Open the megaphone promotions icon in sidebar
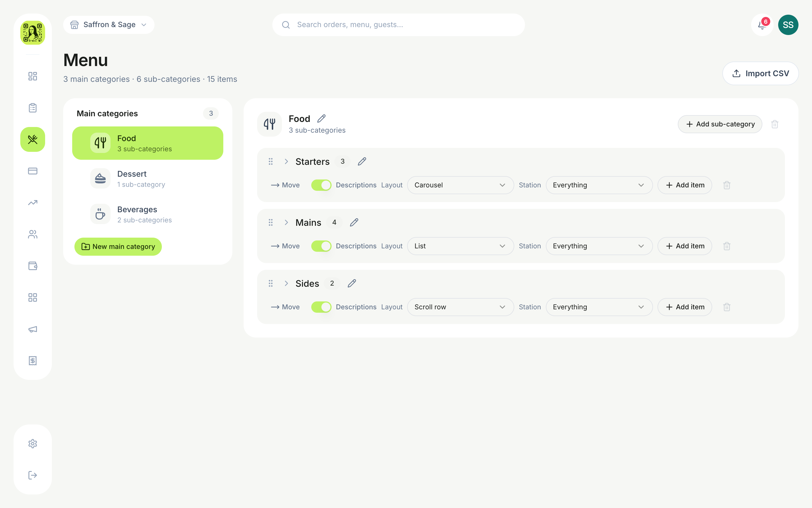The image size is (812, 508). click(32, 329)
